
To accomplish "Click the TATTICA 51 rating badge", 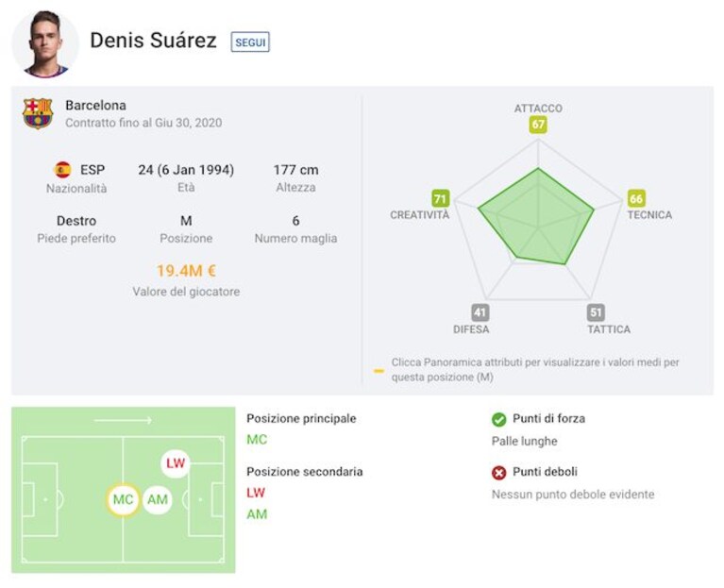I will pos(596,312).
